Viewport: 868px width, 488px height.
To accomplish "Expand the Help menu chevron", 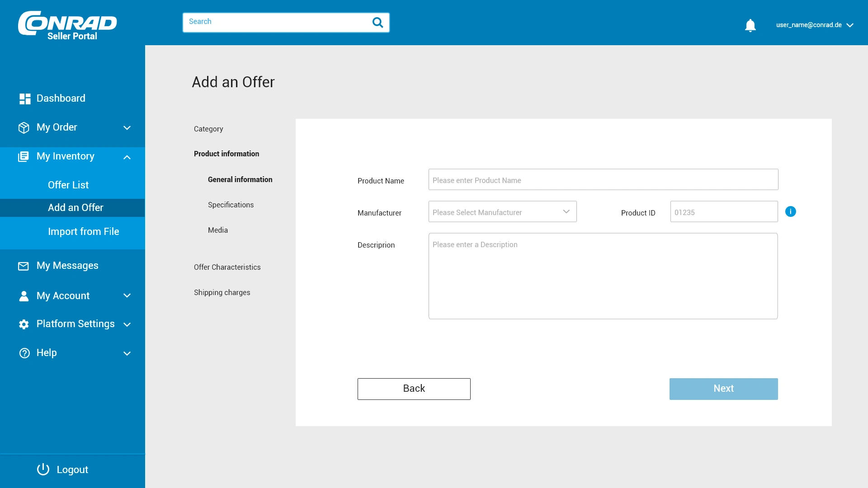I will 127,353.
